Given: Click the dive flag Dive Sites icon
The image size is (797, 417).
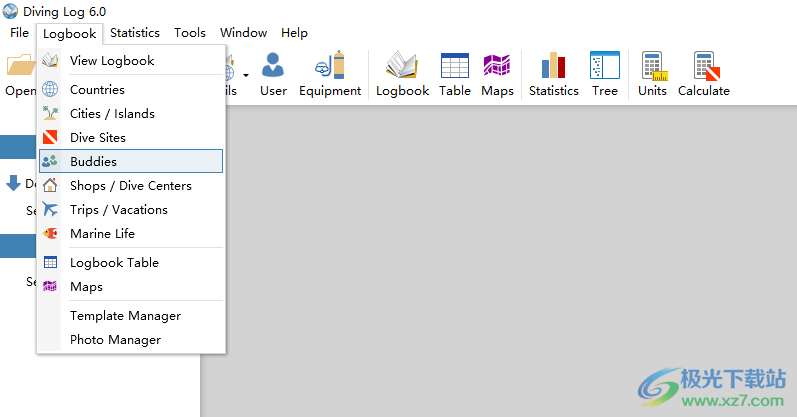Looking at the screenshot, I should click(x=50, y=137).
